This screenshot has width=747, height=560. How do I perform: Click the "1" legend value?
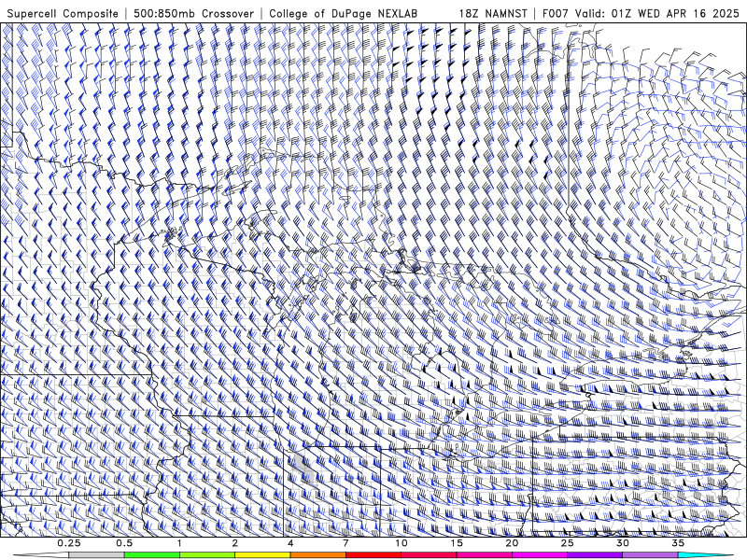[x=179, y=543]
